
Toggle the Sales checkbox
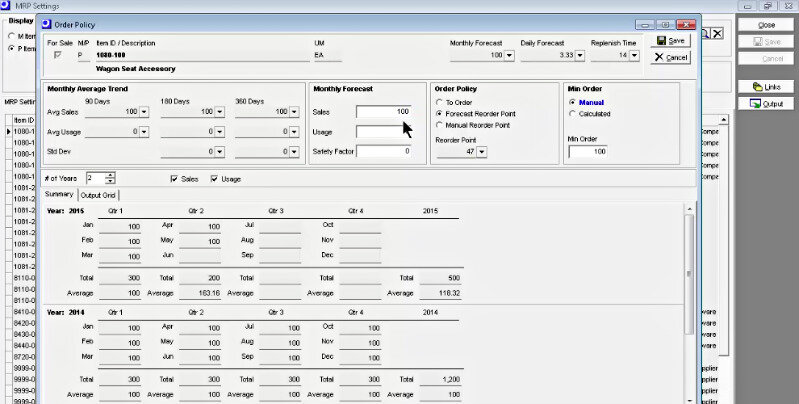point(175,179)
